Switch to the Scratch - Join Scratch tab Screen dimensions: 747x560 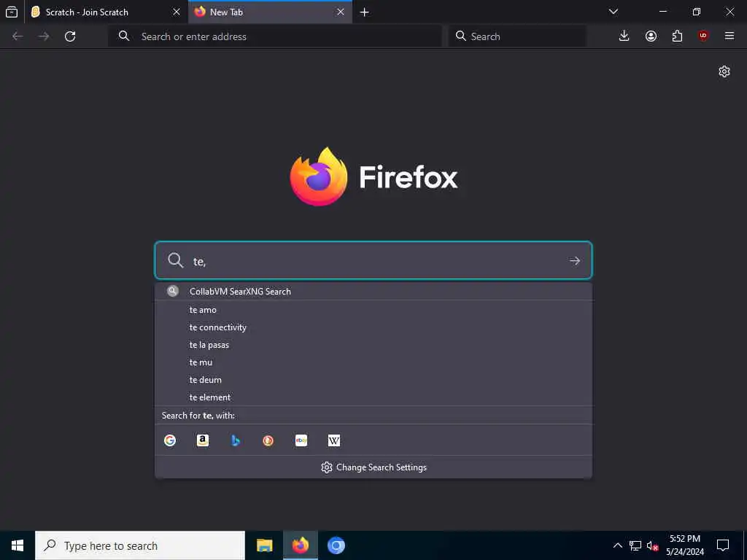pyautogui.click(x=106, y=12)
